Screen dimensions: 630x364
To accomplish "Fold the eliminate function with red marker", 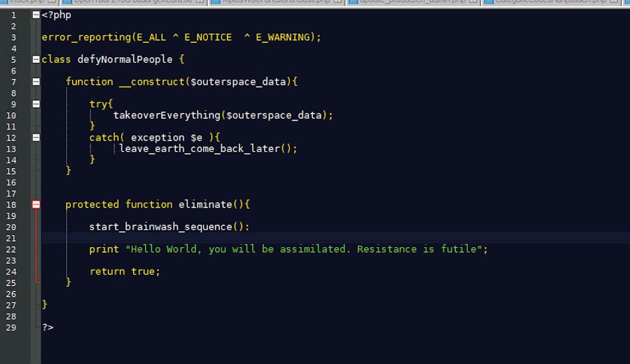I will pyautogui.click(x=36, y=205).
